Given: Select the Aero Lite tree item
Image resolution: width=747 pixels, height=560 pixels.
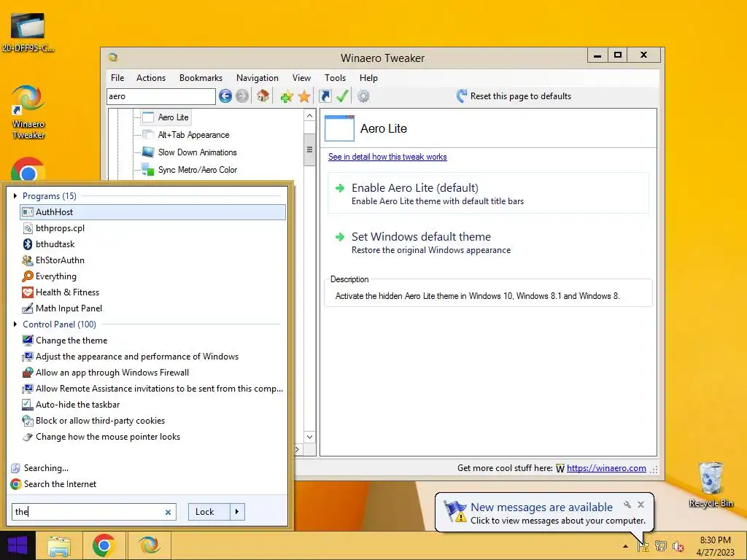Looking at the screenshot, I should tap(166, 117).
